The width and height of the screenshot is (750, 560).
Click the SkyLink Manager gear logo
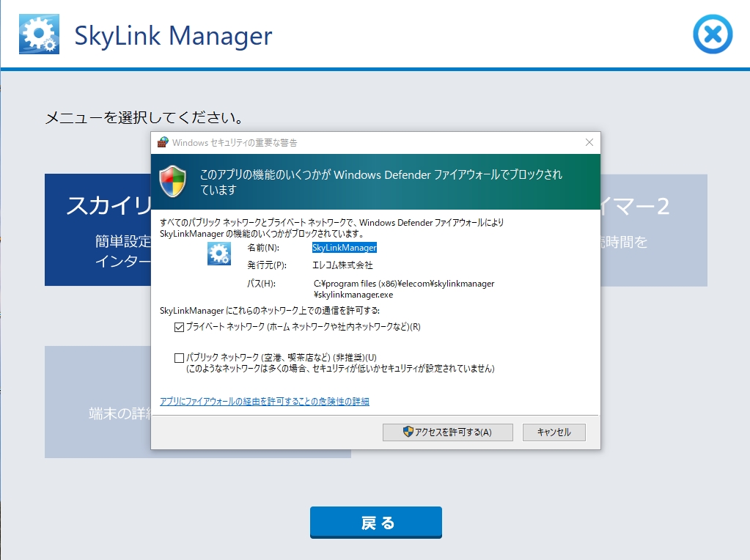click(40, 34)
